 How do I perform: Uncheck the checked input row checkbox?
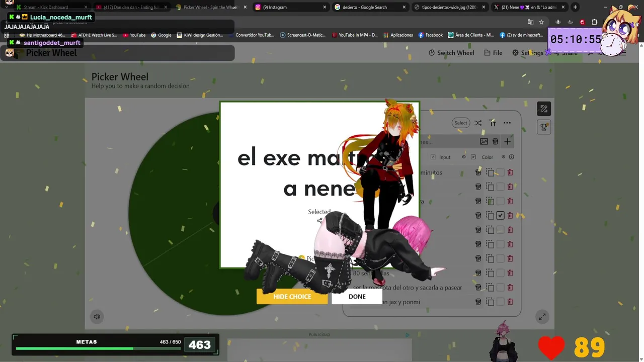(500, 215)
